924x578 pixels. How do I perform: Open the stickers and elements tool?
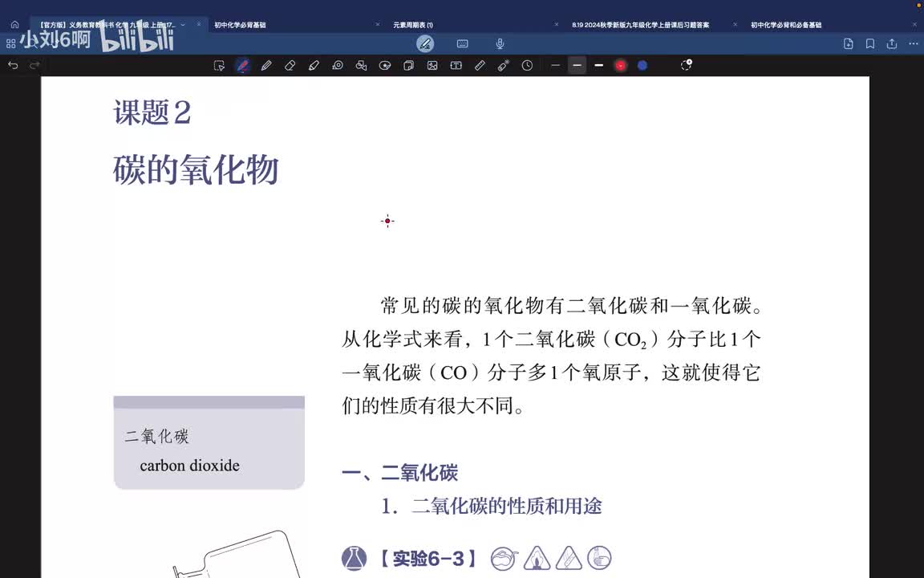(x=385, y=66)
